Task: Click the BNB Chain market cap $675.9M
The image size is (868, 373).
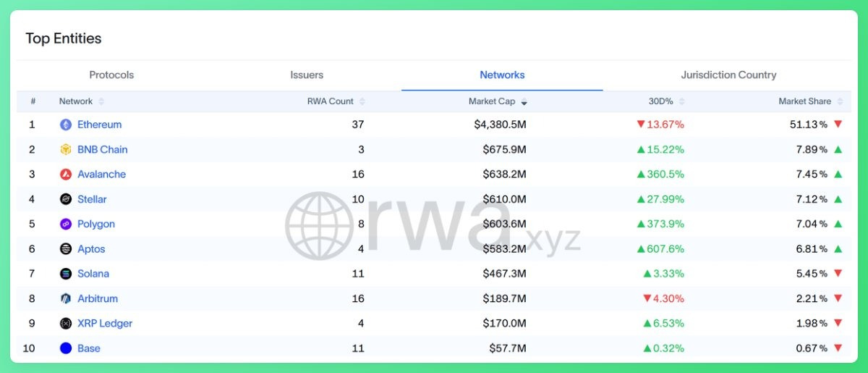Action: point(505,149)
